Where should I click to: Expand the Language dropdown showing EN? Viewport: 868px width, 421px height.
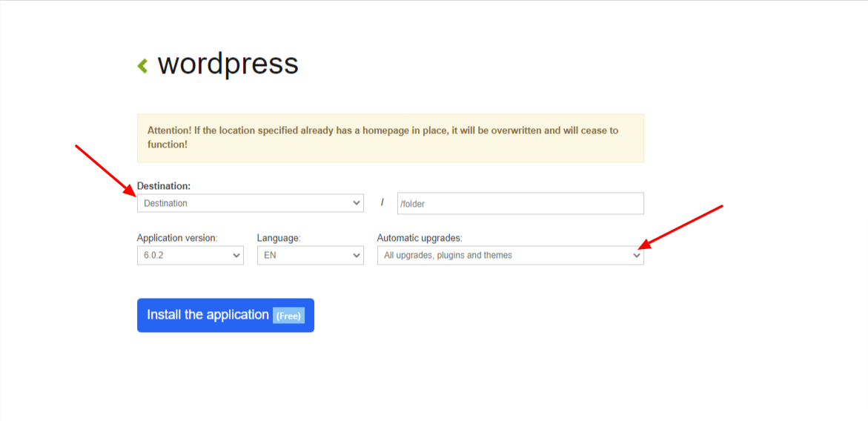(311, 256)
